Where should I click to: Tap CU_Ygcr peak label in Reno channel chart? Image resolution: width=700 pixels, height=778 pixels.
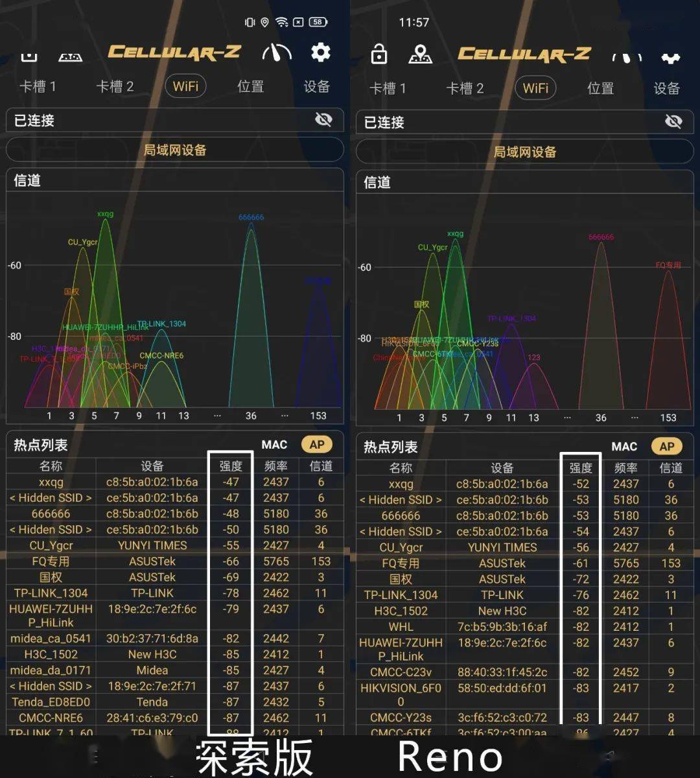[432, 248]
